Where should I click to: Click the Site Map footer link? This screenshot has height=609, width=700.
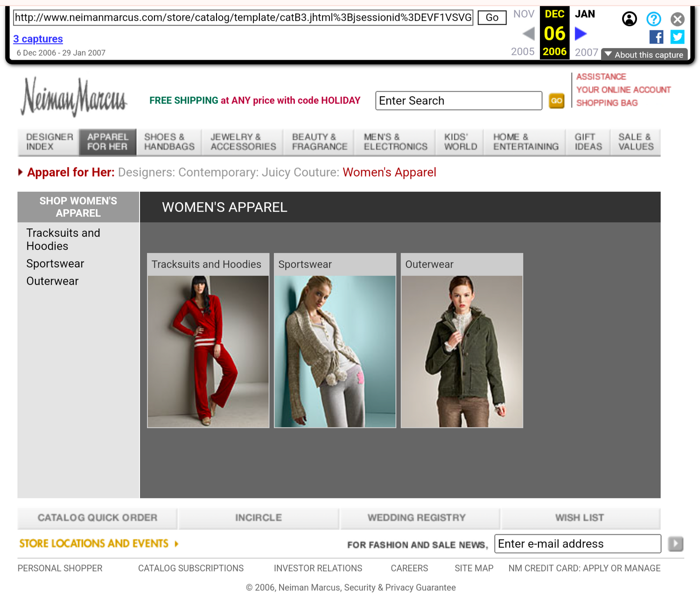(x=474, y=568)
